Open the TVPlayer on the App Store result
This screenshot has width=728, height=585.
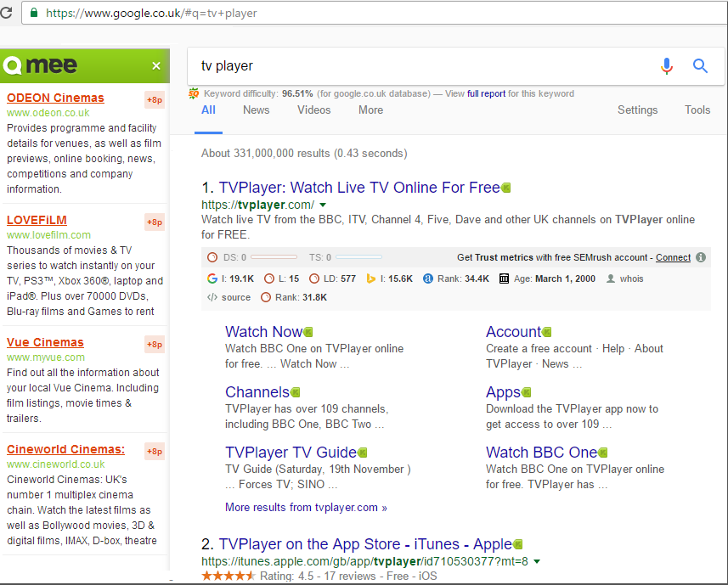(x=365, y=543)
